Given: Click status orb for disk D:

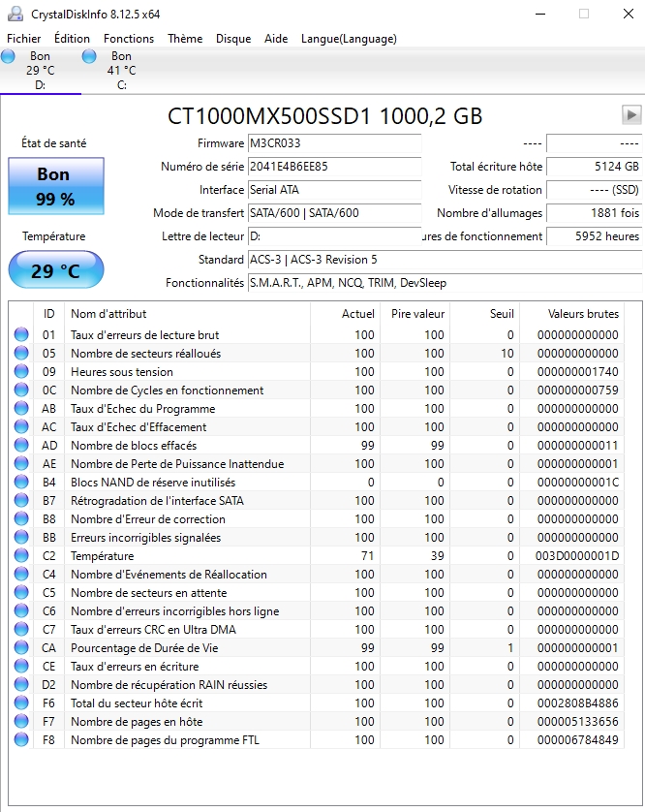Looking at the screenshot, I should [9, 56].
